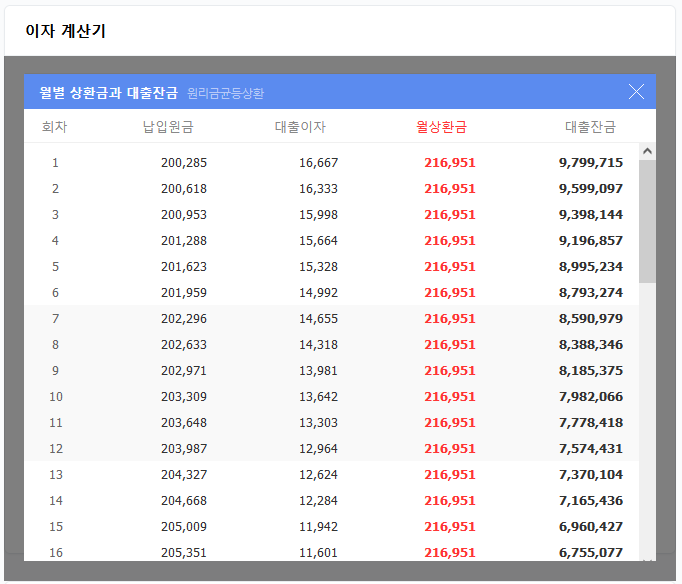Click the table's vertical scrollbar thumb
This screenshot has height=584, width=682.
(x=647, y=222)
